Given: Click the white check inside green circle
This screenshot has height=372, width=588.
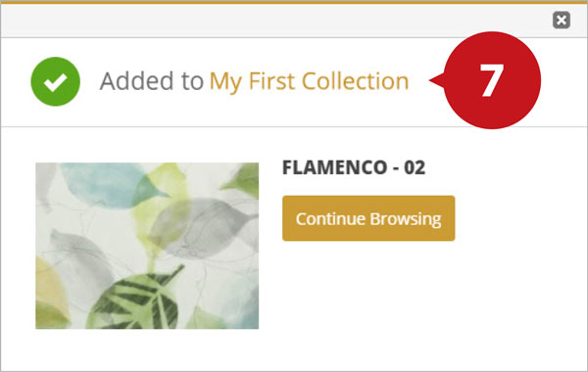Looking at the screenshot, I should pos(56,82).
